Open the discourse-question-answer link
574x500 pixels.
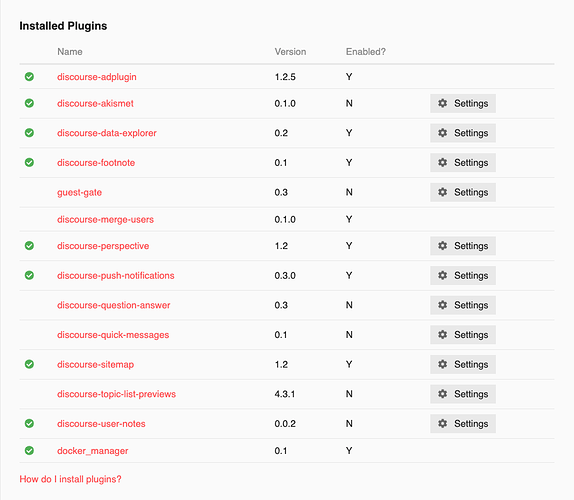[113, 305]
